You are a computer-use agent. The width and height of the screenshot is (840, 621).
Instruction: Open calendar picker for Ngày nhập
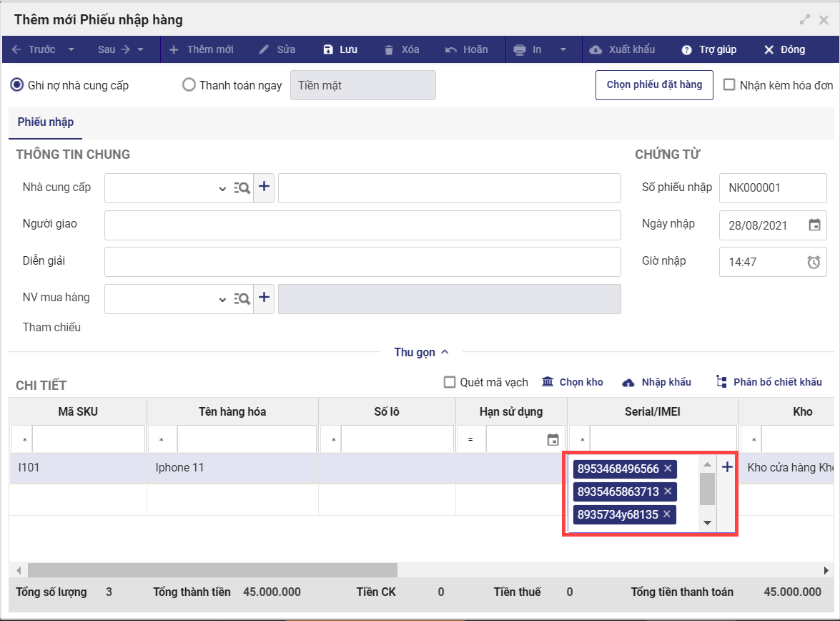click(814, 225)
